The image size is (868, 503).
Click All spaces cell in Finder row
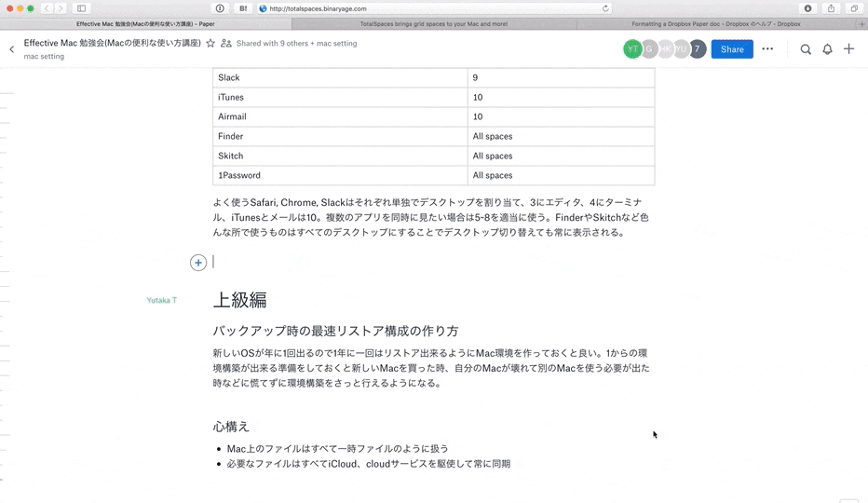562,136
